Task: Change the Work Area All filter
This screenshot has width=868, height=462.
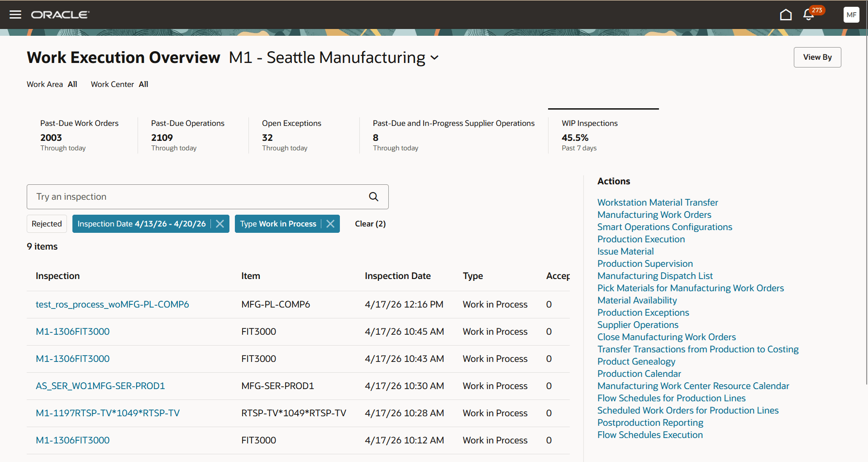Action: [x=52, y=84]
